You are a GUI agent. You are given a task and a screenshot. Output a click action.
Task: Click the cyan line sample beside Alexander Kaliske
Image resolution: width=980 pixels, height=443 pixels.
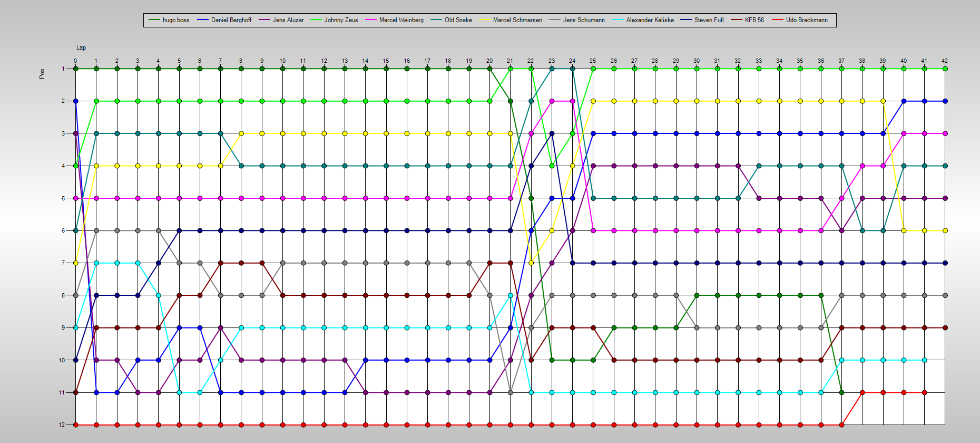pos(618,20)
